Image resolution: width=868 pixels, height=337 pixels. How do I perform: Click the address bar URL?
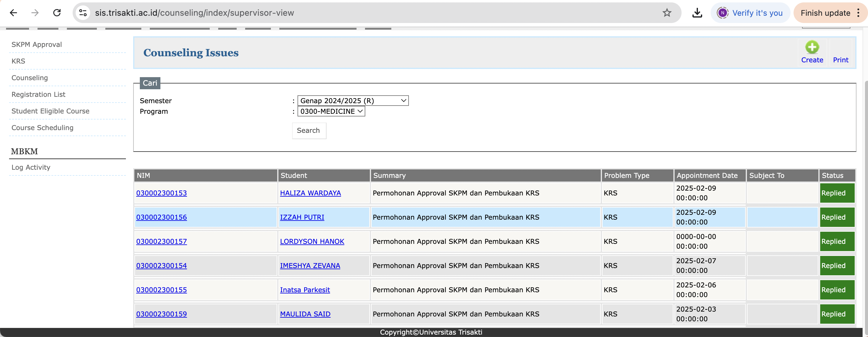(x=194, y=13)
